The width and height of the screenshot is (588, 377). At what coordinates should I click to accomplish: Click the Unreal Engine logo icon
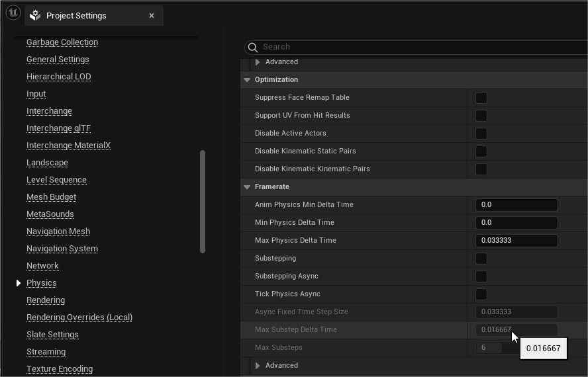coord(13,13)
